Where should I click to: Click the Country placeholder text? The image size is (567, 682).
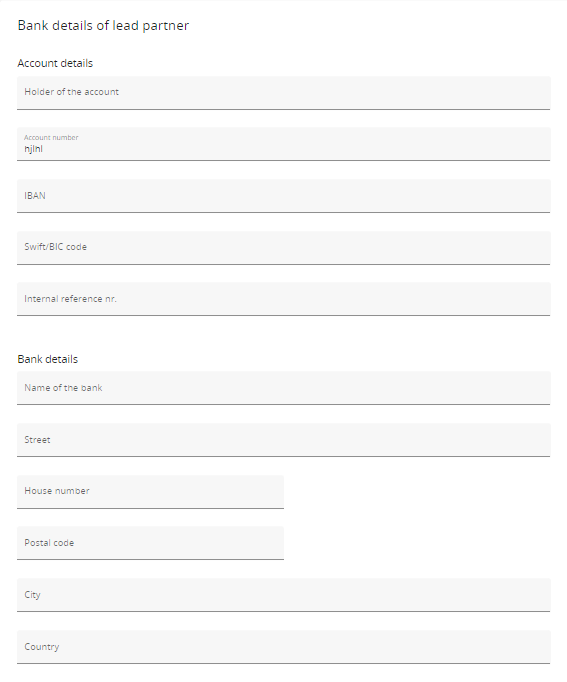coord(42,647)
